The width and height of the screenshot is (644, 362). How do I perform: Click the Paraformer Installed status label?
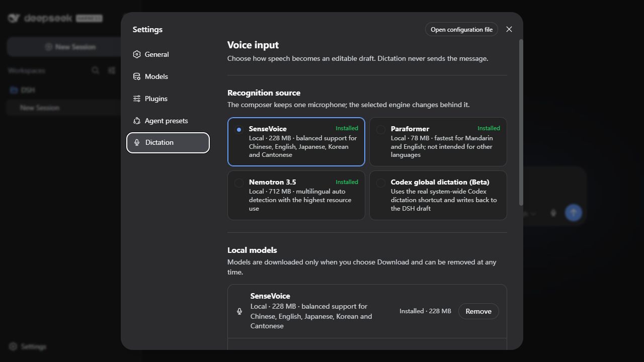tap(489, 128)
